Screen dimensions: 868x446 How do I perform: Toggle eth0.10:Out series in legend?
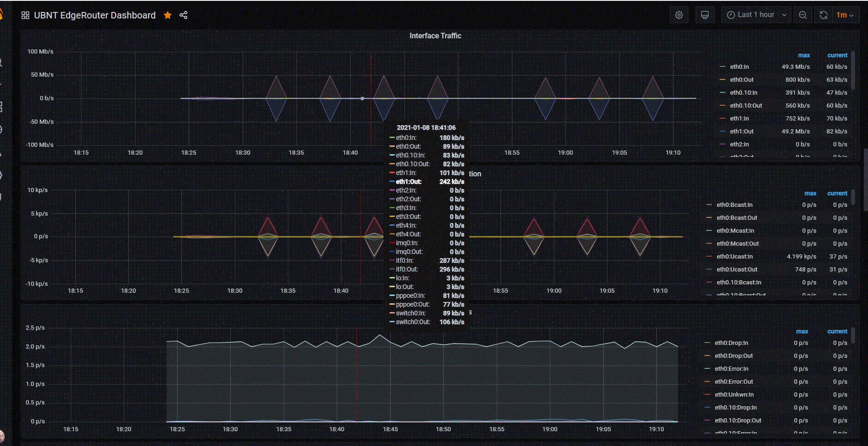(x=746, y=105)
